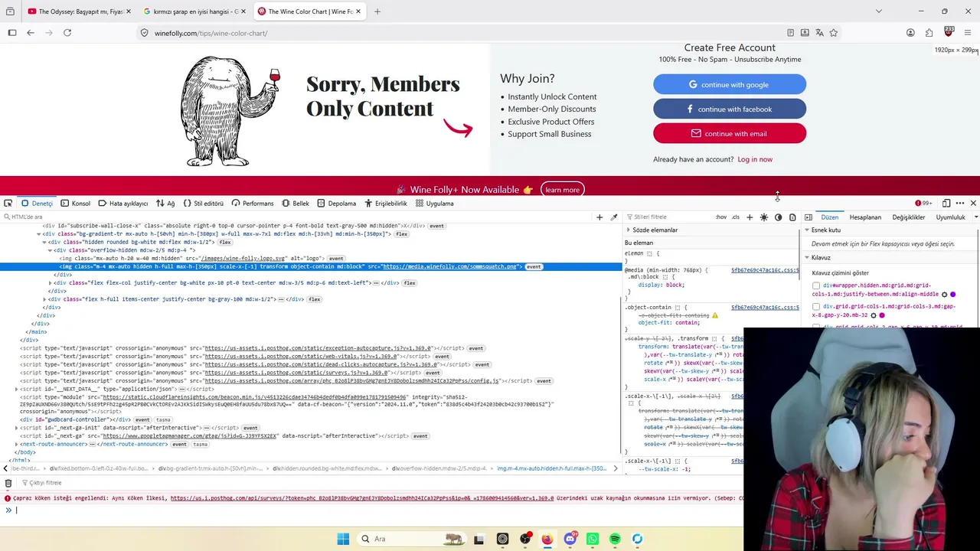Collapse the Kılavuz section
The width and height of the screenshot is (980, 551).
coord(807,258)
